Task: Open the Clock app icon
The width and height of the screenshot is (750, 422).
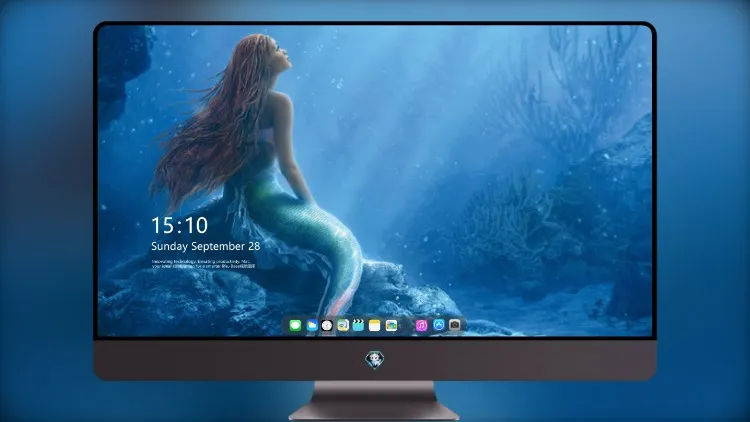Action: point(327,326)
